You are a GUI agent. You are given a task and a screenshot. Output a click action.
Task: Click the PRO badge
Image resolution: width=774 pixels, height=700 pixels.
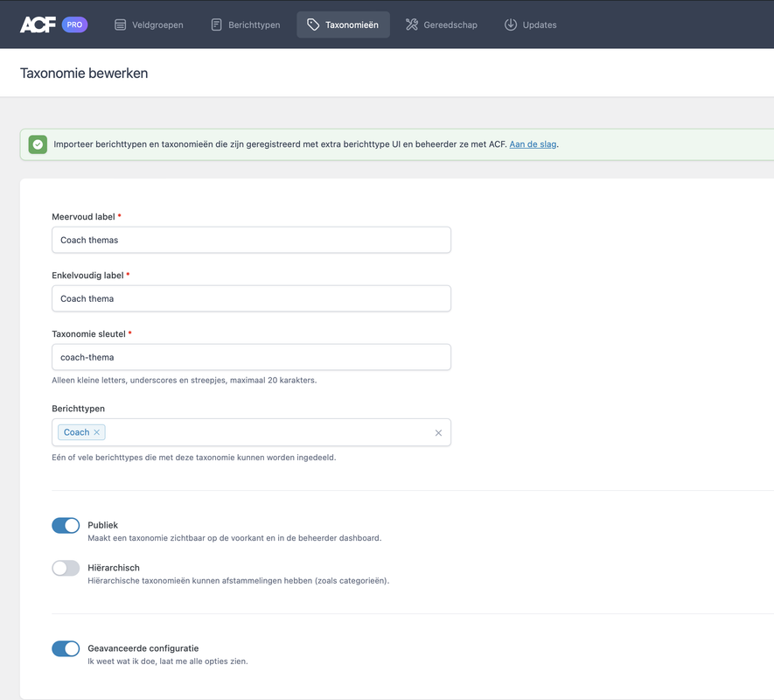point(74,24)
